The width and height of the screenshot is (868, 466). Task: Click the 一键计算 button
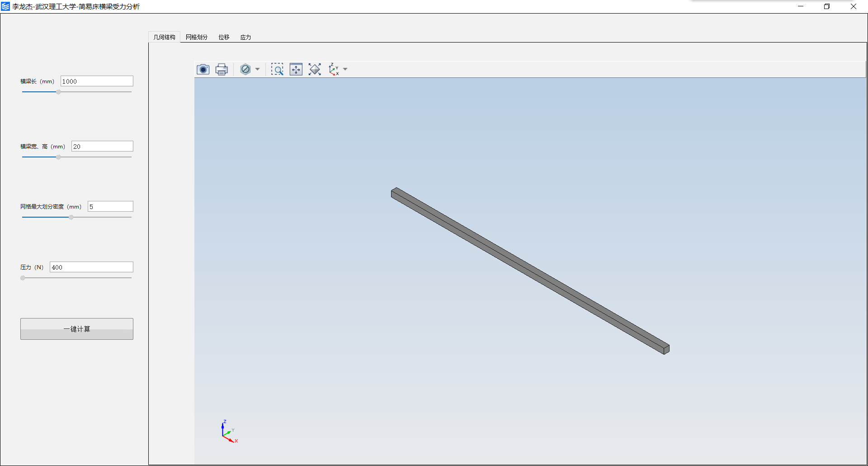click(x=77, y=329)
